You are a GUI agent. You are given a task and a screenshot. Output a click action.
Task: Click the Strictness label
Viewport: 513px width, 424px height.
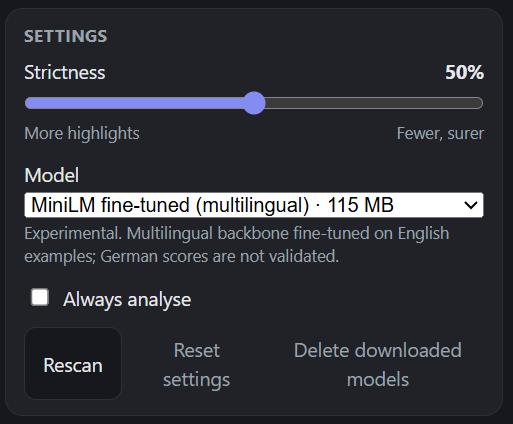(x=65, y=72)
